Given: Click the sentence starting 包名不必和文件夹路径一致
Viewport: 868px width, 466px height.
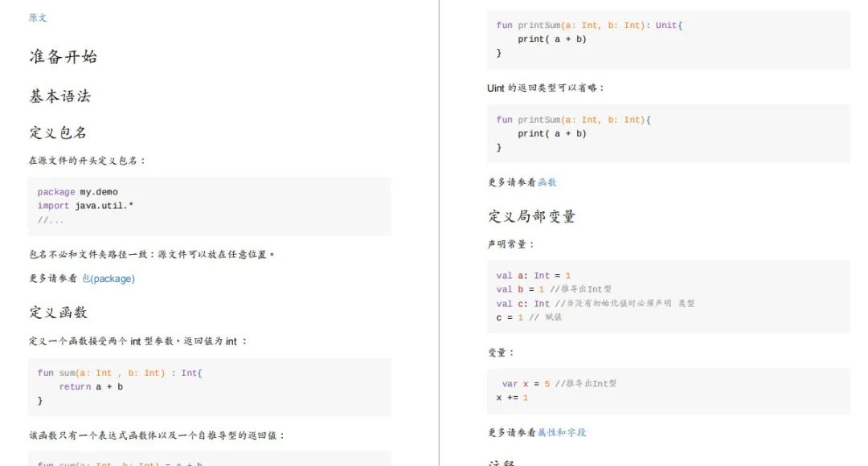Looking at the screenshot, I should tap(152, 255).
